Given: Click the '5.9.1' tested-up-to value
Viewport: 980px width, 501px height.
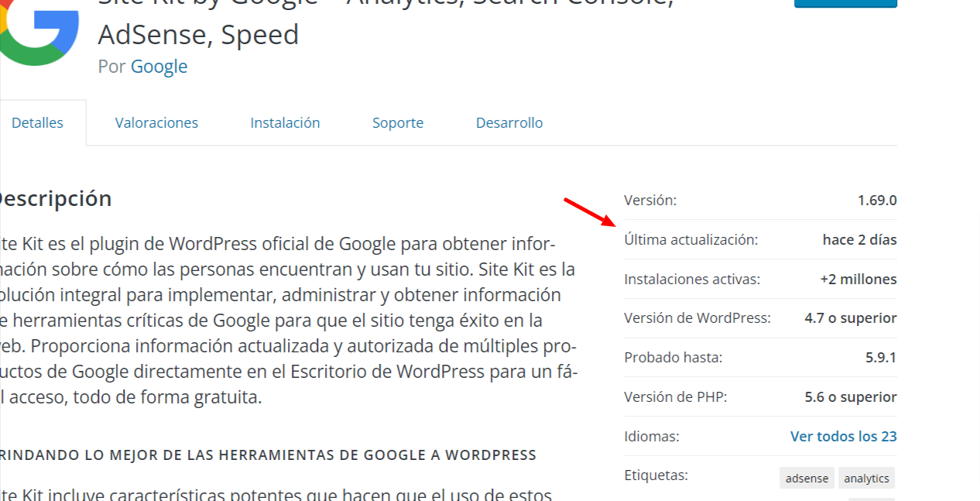Looking at the screenshot, I should [881, 357].
